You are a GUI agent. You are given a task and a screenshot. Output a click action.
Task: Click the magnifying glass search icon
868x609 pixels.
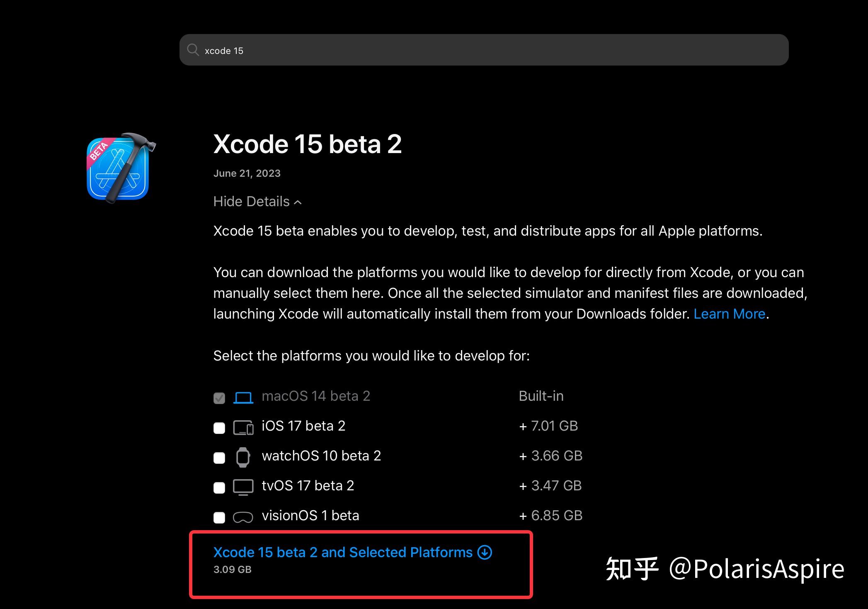point(193,50)
